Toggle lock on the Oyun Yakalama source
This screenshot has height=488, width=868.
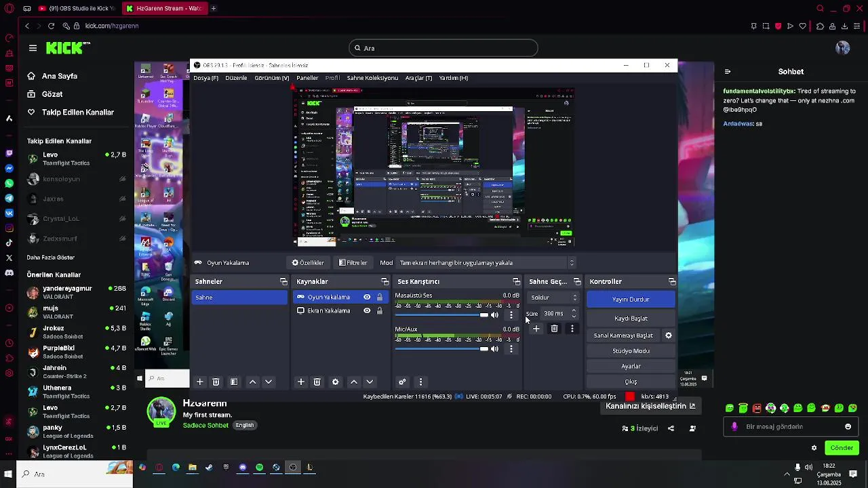380,297
